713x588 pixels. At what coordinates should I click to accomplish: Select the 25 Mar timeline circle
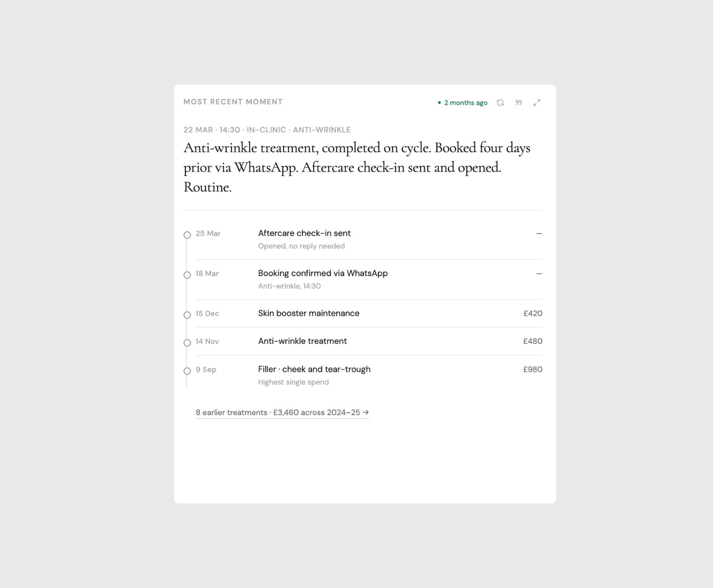pyautogui.click(x=187, y=235)
